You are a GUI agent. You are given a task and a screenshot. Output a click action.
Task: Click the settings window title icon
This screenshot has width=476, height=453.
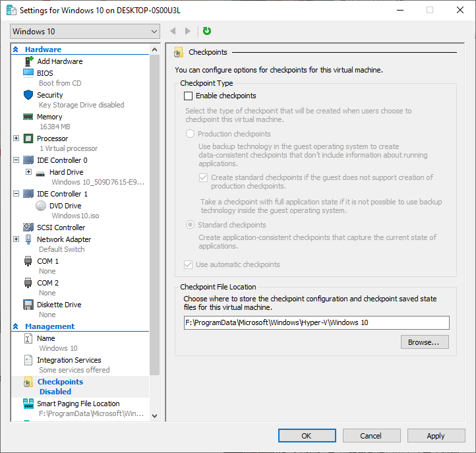pos(11,11)
